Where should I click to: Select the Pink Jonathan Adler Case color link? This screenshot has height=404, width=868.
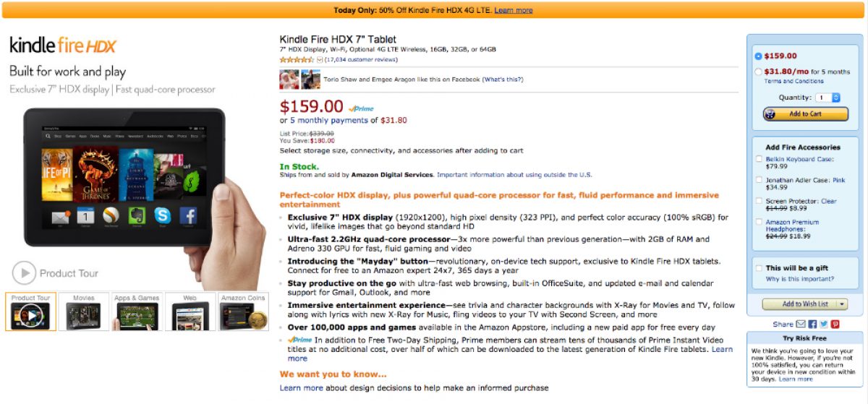pyautogui.click(x=838, y=180)
